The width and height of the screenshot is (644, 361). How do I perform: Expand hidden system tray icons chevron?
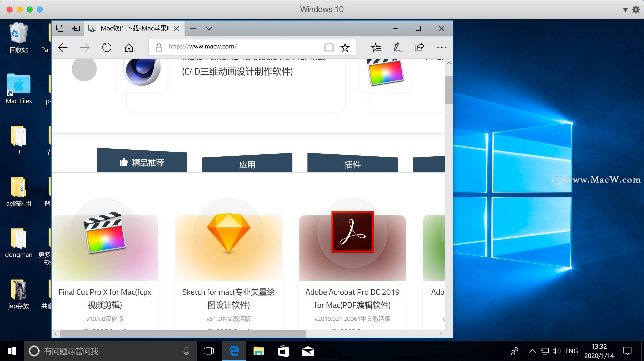coord(532,351)
